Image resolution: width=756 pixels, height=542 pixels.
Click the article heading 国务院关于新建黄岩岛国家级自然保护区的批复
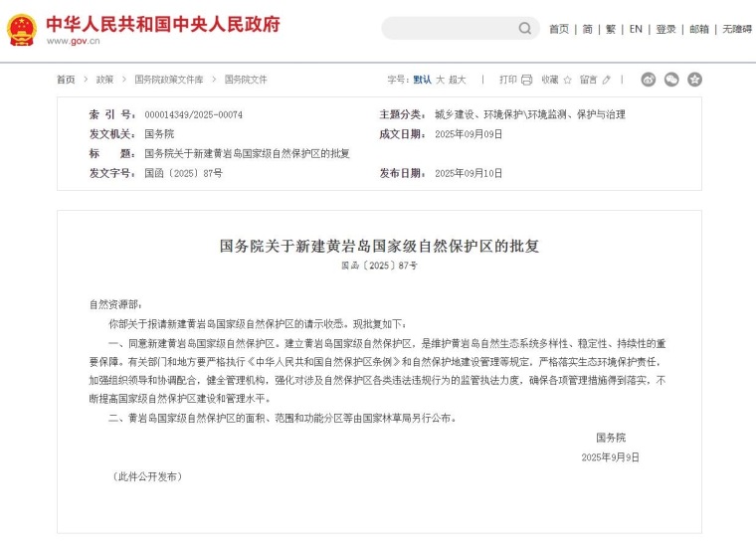379,246
